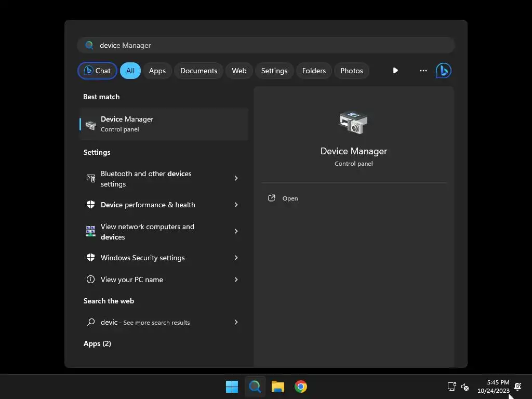Click the muted volume icon in system tray
Screen dimensions: 532x399
465,387
